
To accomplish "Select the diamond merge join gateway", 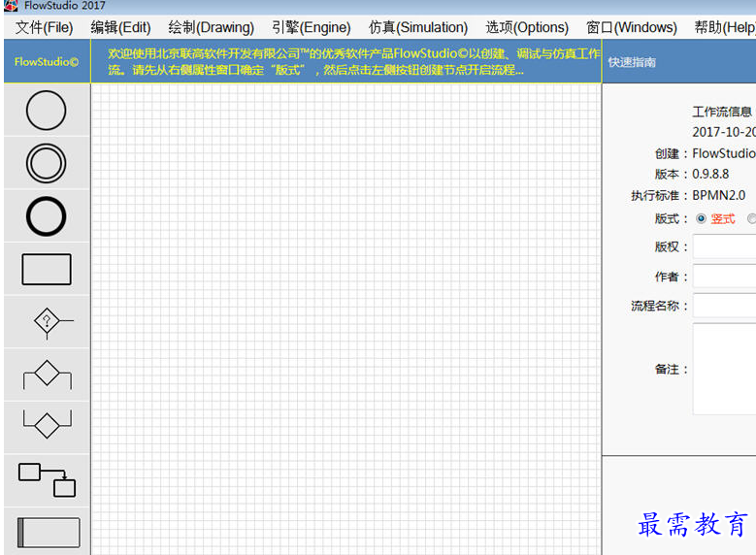I will pos(47,427).
